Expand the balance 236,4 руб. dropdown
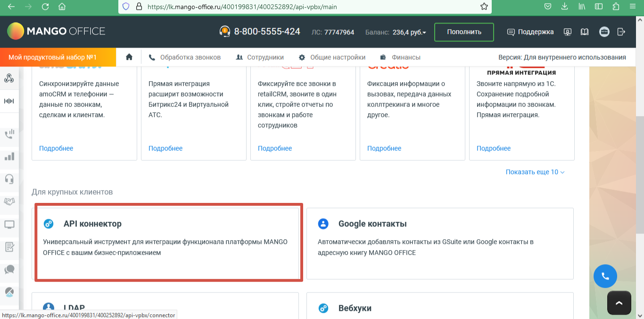 coord(409,32)
